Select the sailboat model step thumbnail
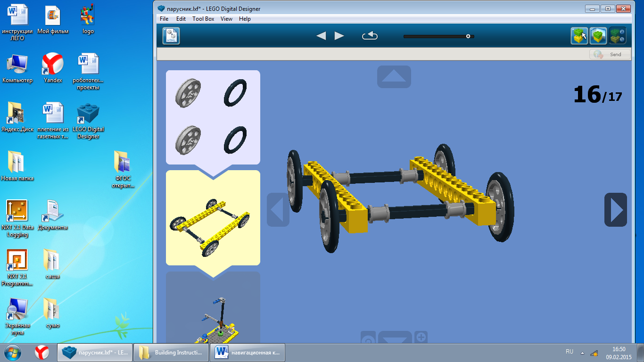Image resolution: width=644 pixels, height=362 pixels. (x=213, y=307)
